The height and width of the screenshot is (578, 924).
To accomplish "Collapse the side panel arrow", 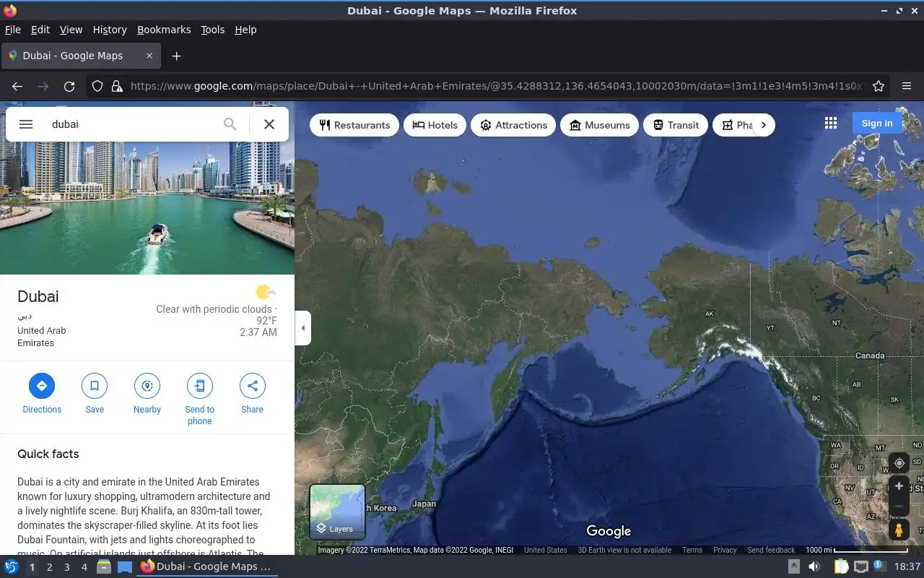I will (x=303, y=328).
